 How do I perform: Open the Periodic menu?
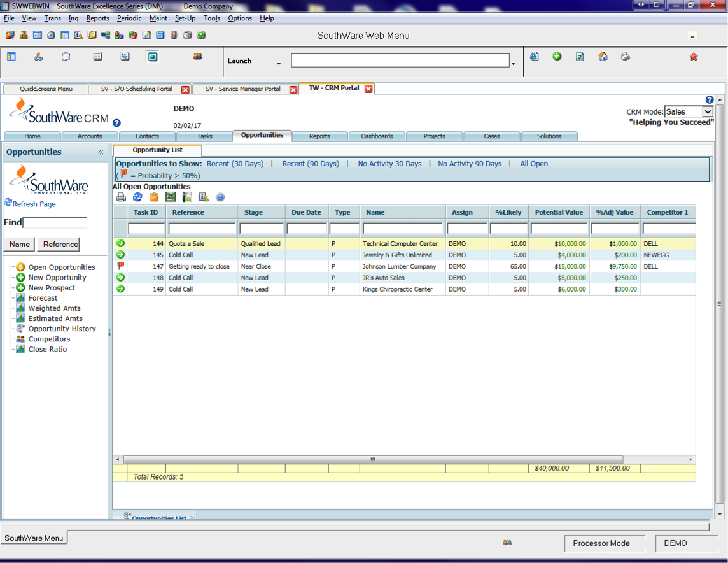tap(129, 18)
